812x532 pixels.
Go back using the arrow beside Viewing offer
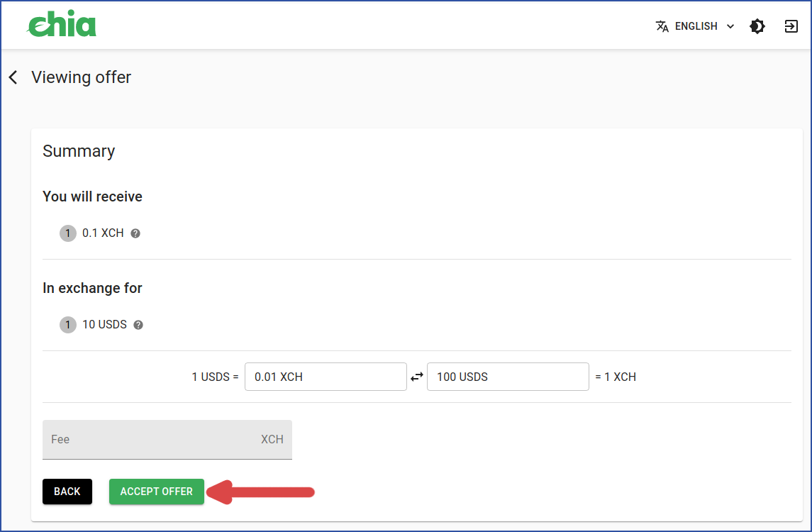point(13,77)
